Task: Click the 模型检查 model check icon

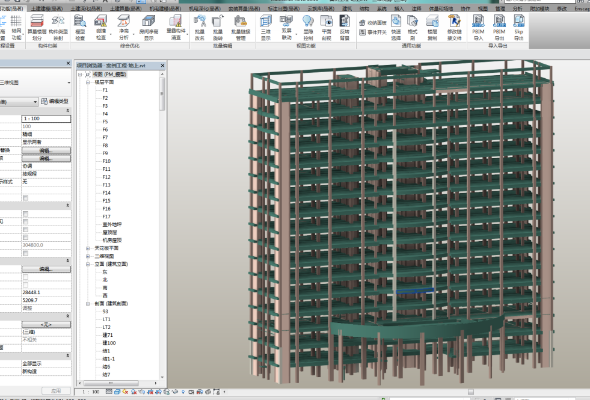Action: (x=80, y=27)
